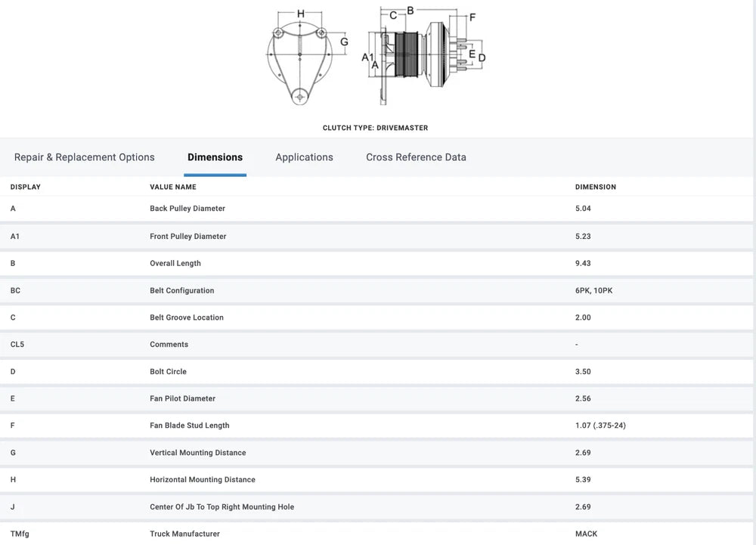Open the Repair & Replacement Options tab

click(x=84, y=157)
